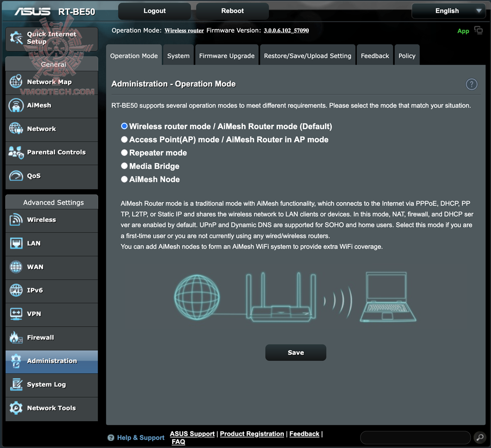
Task: Click the Firewall flame icon
Action: point(16,337)
